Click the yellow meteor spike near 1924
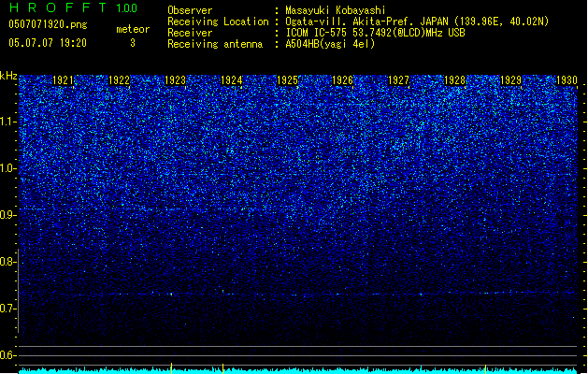588x374 pixels. click(x=222, y=368)
